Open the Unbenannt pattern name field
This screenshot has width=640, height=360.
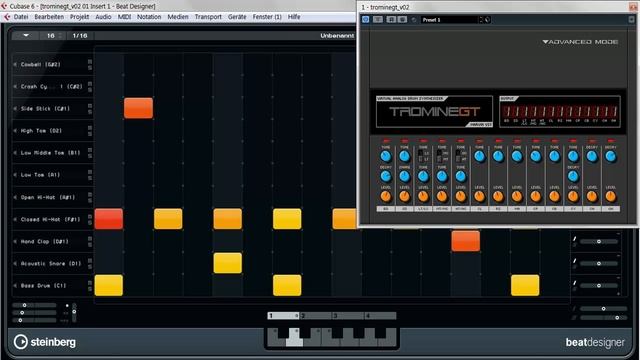point(337,36)
